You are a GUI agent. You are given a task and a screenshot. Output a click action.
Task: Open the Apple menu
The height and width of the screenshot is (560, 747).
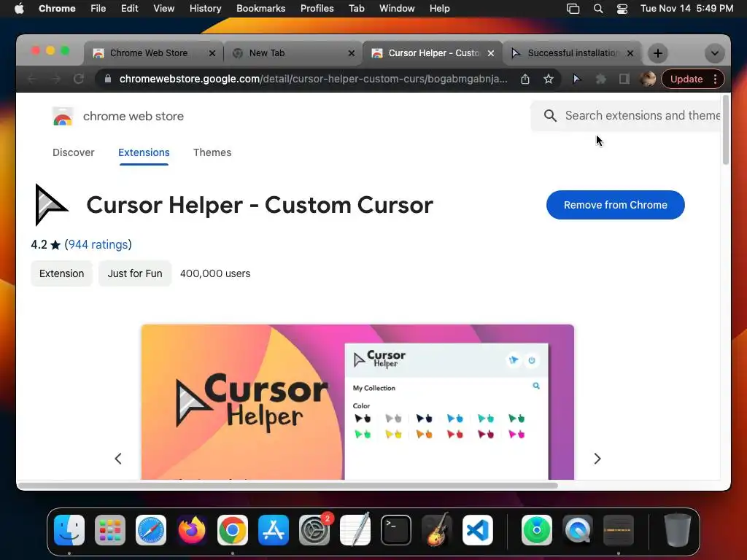coord(19,9)
